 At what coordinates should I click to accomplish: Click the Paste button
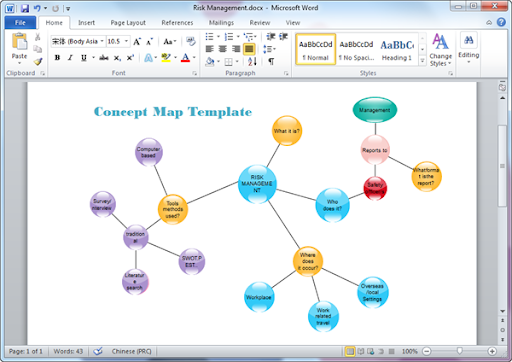coord(19,49)
